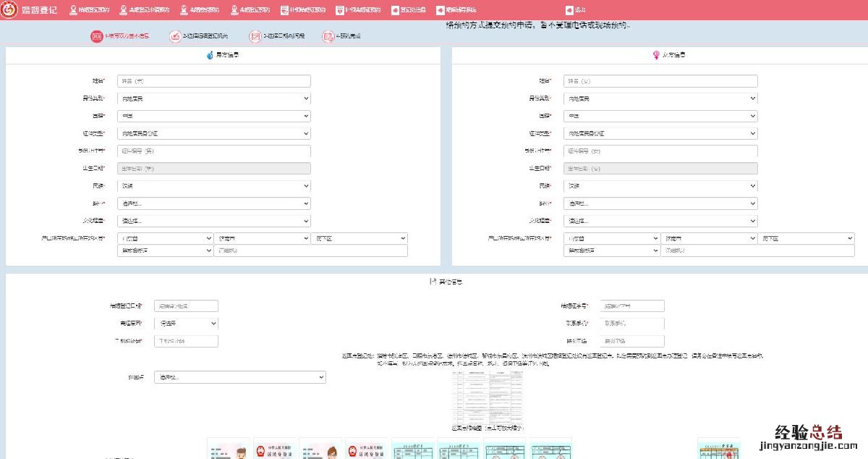Open the female 证件类型 dropdown
The image size is (868, 459).
660,133
